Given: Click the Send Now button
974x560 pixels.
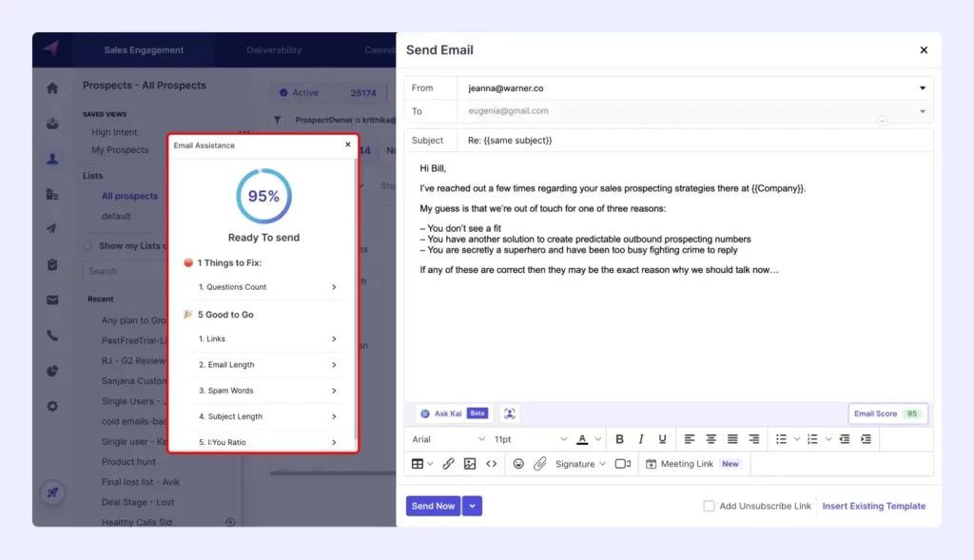Looking at the screenshot, I should (433, 506).
